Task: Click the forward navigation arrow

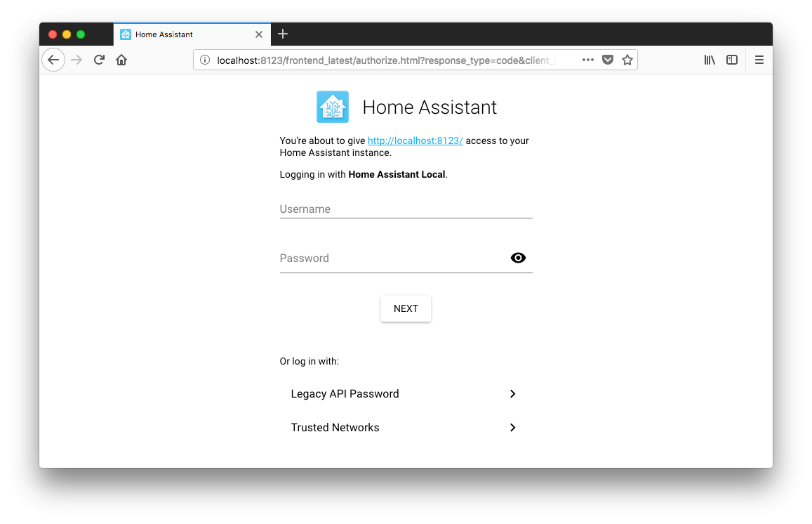Action: [x=76, y=60]
